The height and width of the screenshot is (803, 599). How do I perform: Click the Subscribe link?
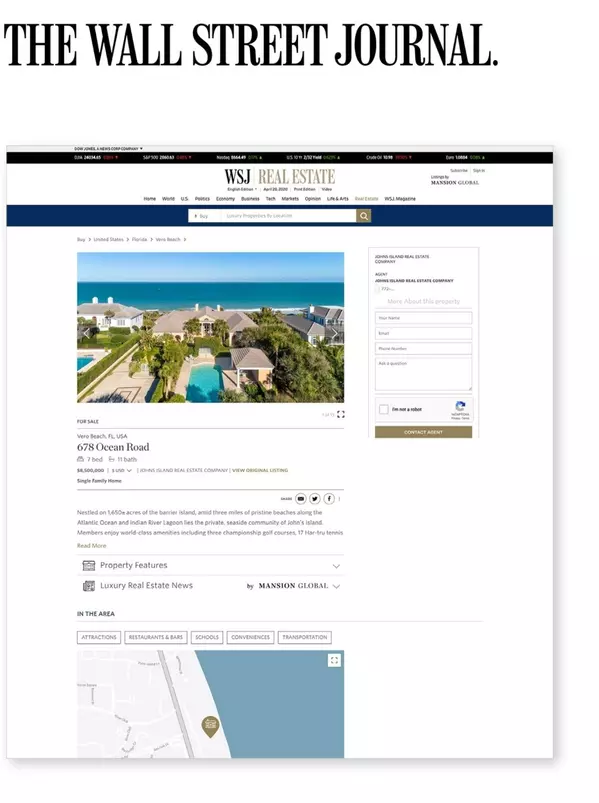(x=459, y=171)
